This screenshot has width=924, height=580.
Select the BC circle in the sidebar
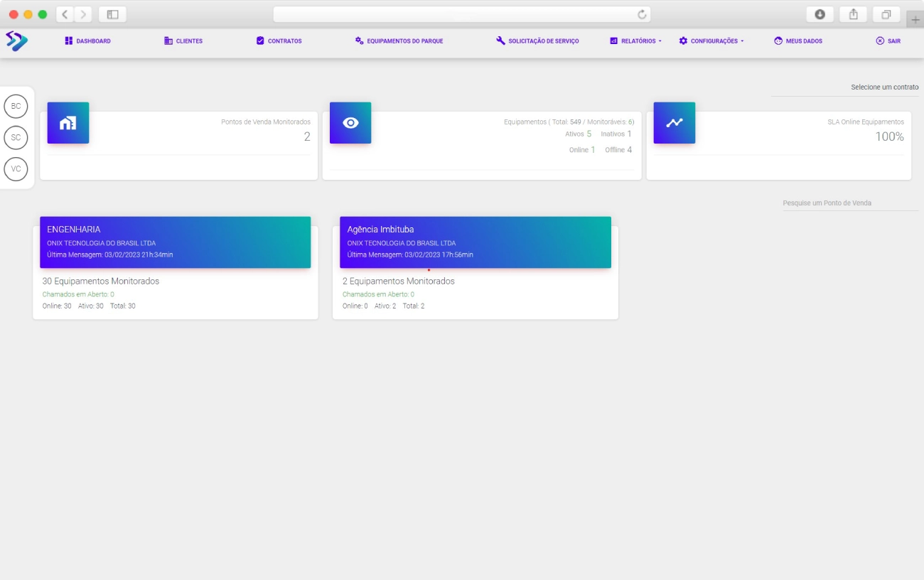[16, 106]
